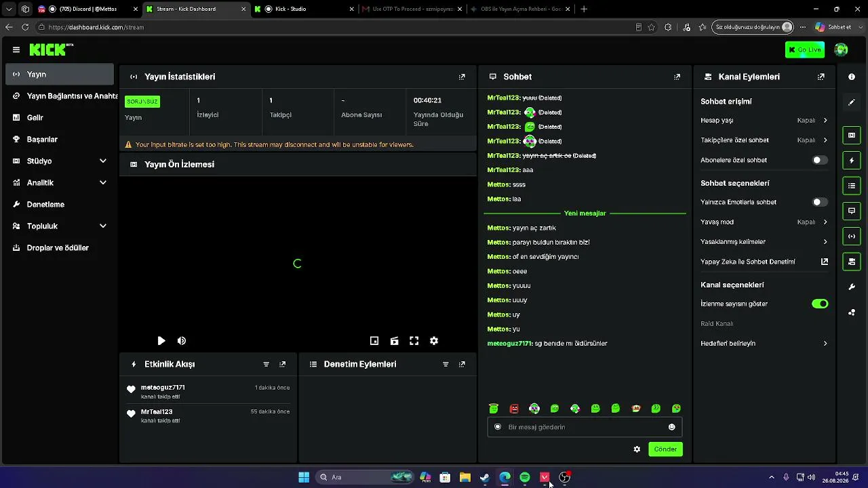
Task: Open Droplar ve ödüller page
Action: pyautogui.click(x=59, y=247)
